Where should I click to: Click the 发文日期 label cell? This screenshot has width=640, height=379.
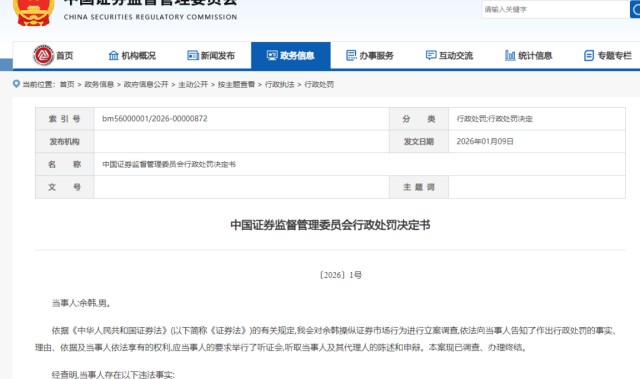(419, 142)
